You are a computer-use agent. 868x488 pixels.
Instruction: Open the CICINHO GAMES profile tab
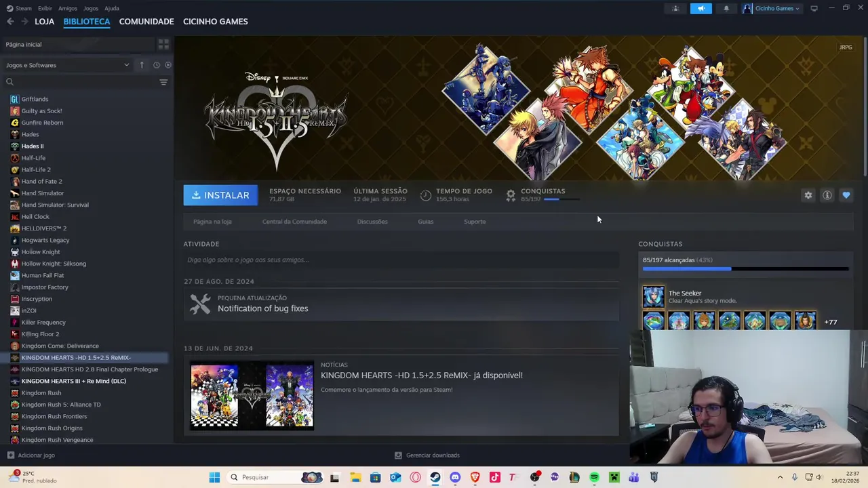click(215, 22)
